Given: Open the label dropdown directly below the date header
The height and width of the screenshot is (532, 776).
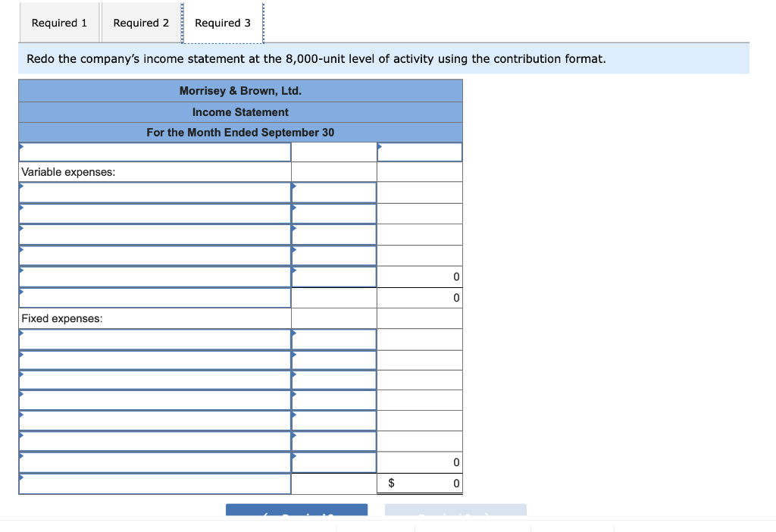Looking at the screenshot, I should click(x=155, y=152).
